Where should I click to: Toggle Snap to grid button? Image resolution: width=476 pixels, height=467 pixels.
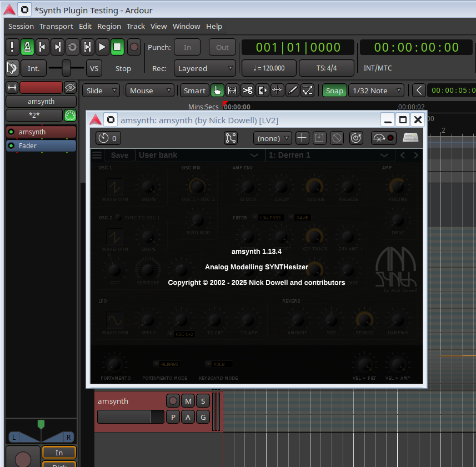pos(334,91)
